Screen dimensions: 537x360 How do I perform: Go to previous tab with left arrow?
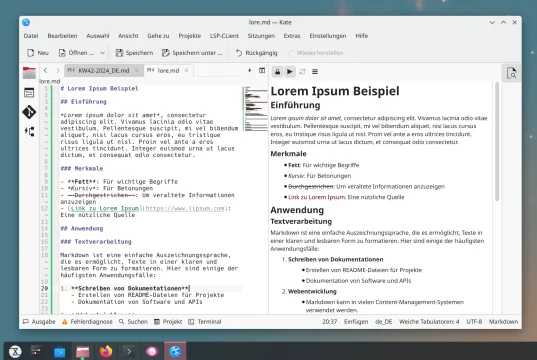(x=46, y=71)
